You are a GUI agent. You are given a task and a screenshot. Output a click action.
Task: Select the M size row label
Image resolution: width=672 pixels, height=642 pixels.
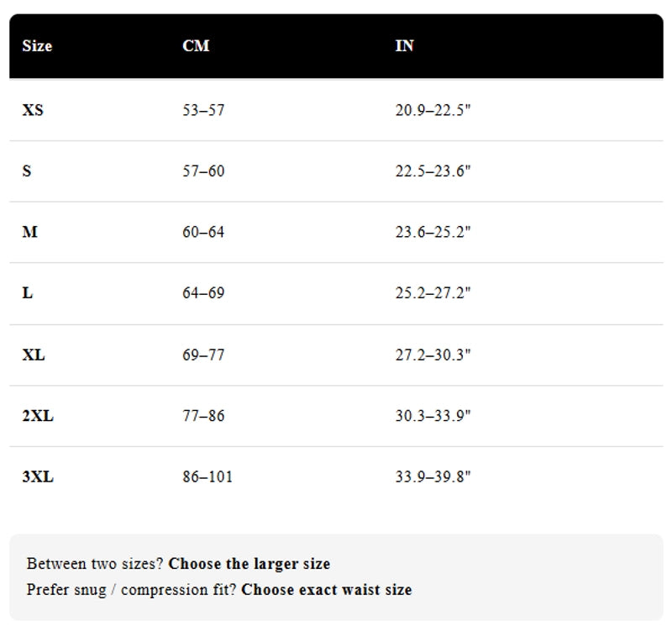pos(29,232)
